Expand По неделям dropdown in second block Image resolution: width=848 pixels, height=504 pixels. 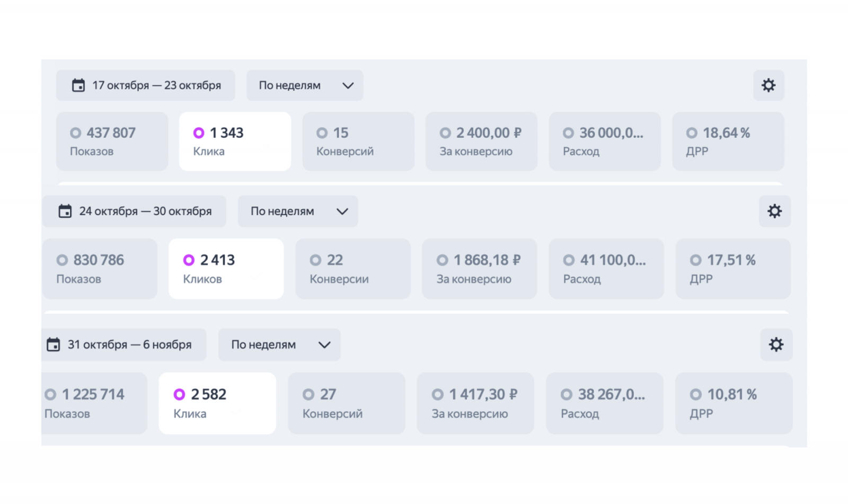click(298, 211)
